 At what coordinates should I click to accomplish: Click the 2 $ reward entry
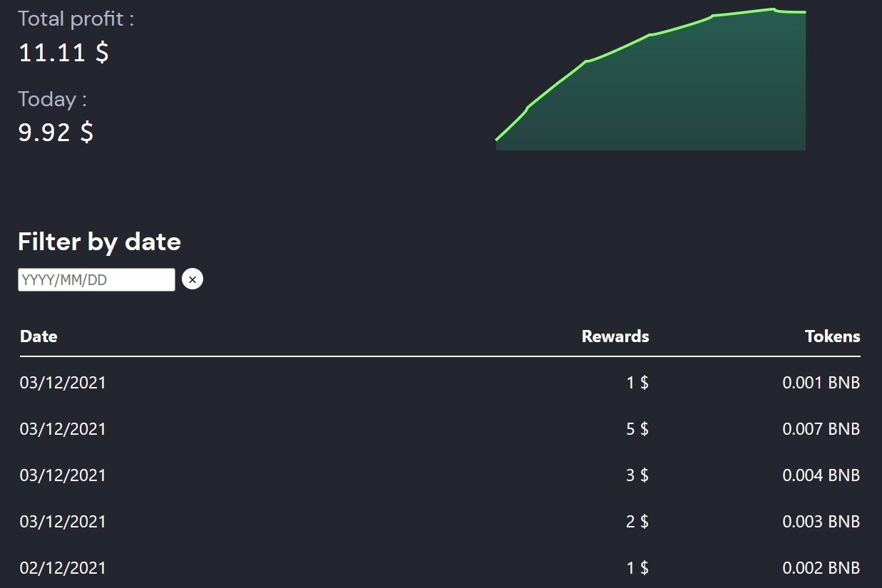pos(637,522)
